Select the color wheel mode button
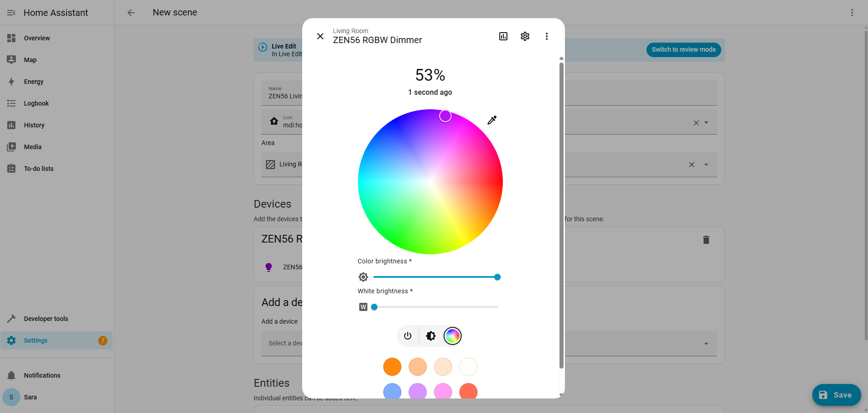 pos(453,336)
